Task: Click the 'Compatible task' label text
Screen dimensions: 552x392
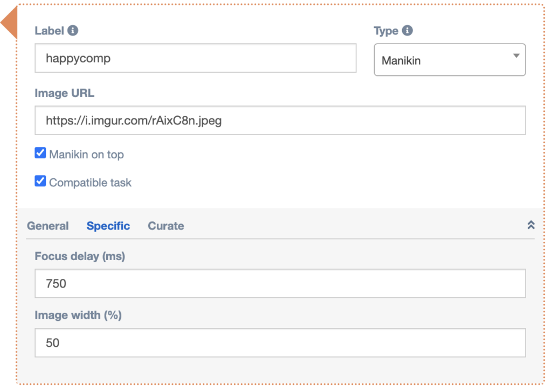Action: click(x=90, y=183)
